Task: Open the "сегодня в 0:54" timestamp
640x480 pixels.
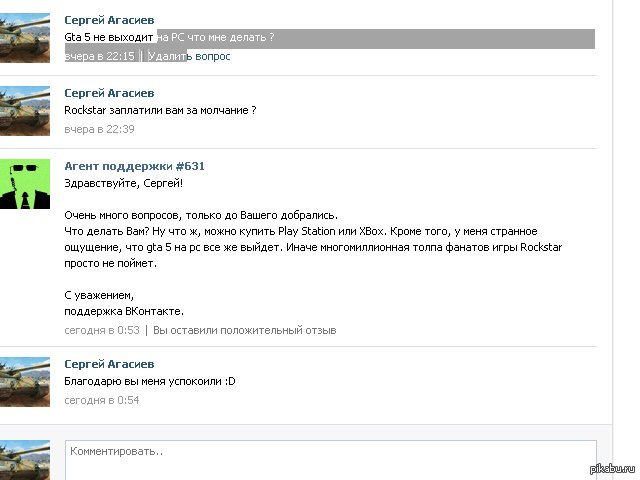Action: (x=101, y=400)
